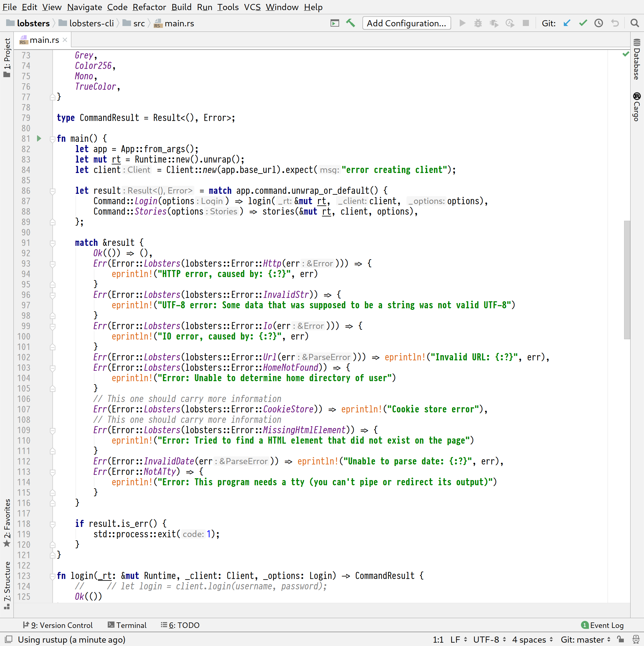Click the Git Revert undo arrow
The width and height of the screenshot is (644, 646).
(x=615, y=23)
